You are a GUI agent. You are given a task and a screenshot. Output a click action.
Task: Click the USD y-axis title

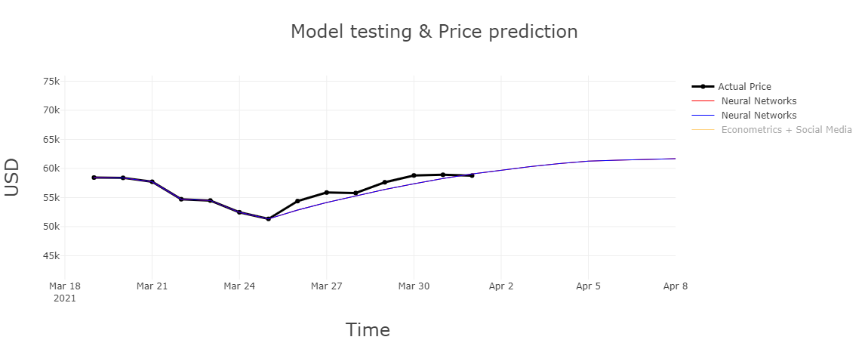click(x=11, y=178)
